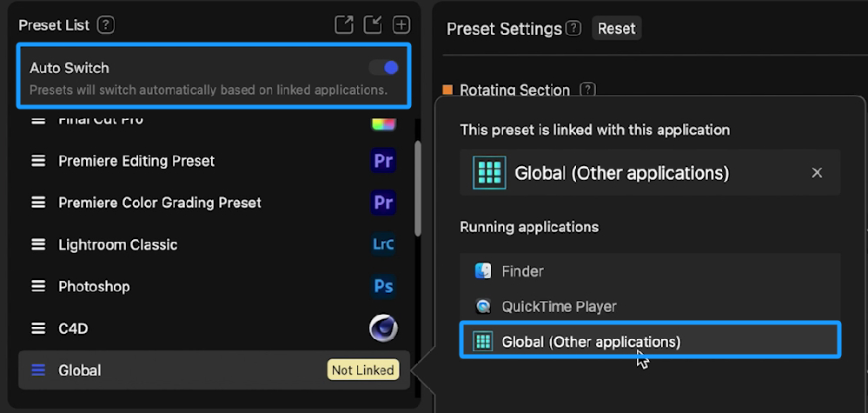Open the Preset Settings help icon
Screen dimensions: 868x413
(574, 28)
